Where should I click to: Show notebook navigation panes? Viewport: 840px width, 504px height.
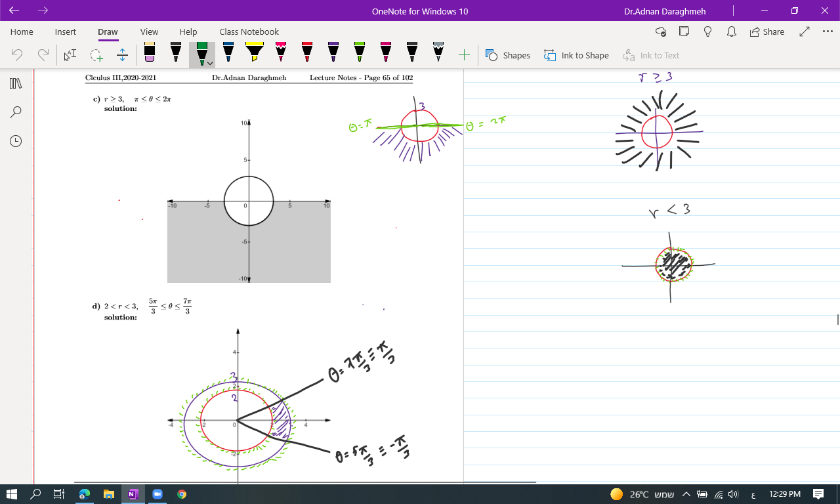pyautogui.click(x=16, y=83)
